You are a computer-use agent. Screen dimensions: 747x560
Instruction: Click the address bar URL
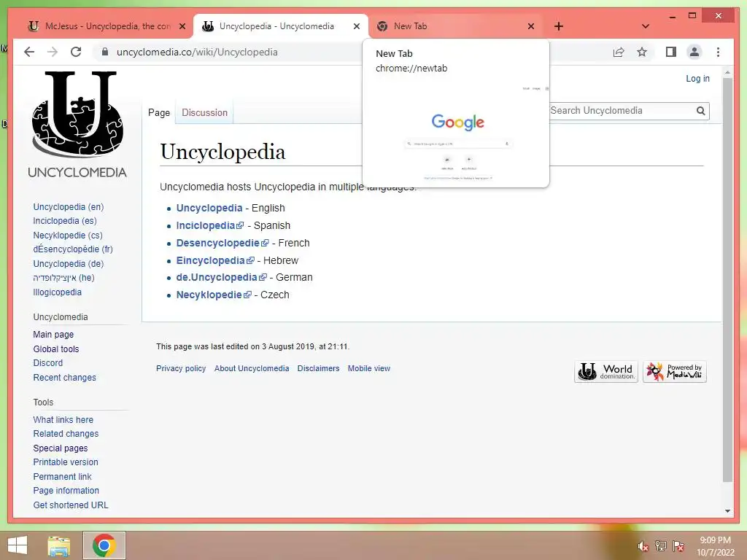click(197, 52)
